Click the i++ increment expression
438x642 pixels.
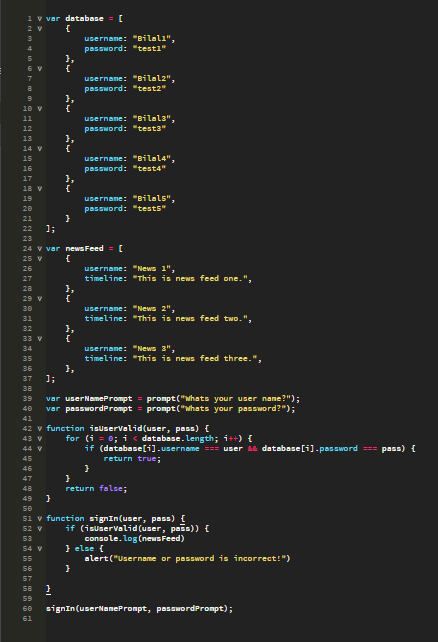[231, 439]
